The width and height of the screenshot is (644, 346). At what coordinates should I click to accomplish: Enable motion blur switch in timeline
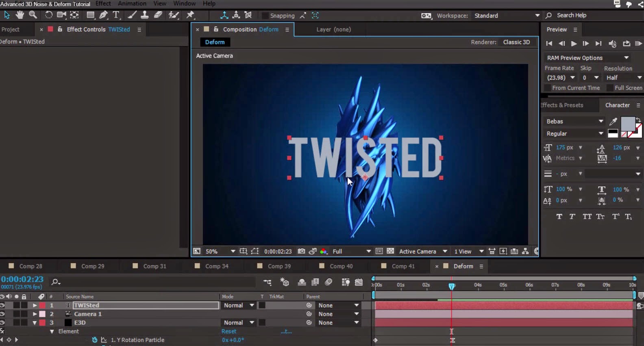coord(329,282)
